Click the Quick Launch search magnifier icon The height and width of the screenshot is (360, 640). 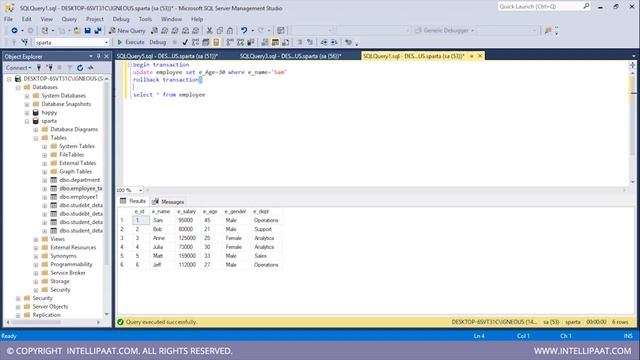(586, 6)
